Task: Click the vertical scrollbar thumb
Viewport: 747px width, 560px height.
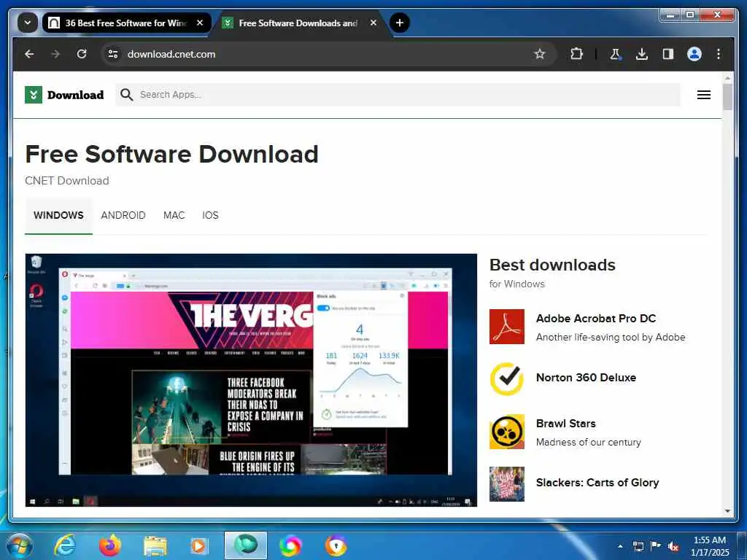Action: coord(727,97)
